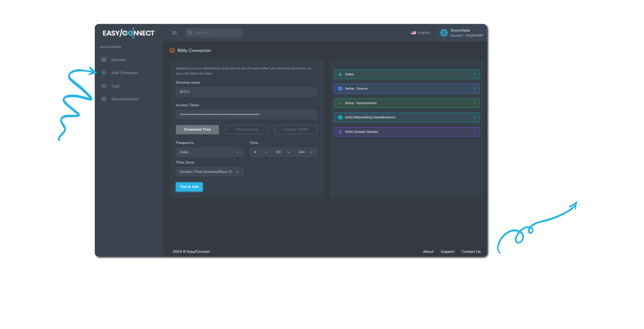Focus the Search input field
Screen dimensions: 644x329
[x=214, y=33]
